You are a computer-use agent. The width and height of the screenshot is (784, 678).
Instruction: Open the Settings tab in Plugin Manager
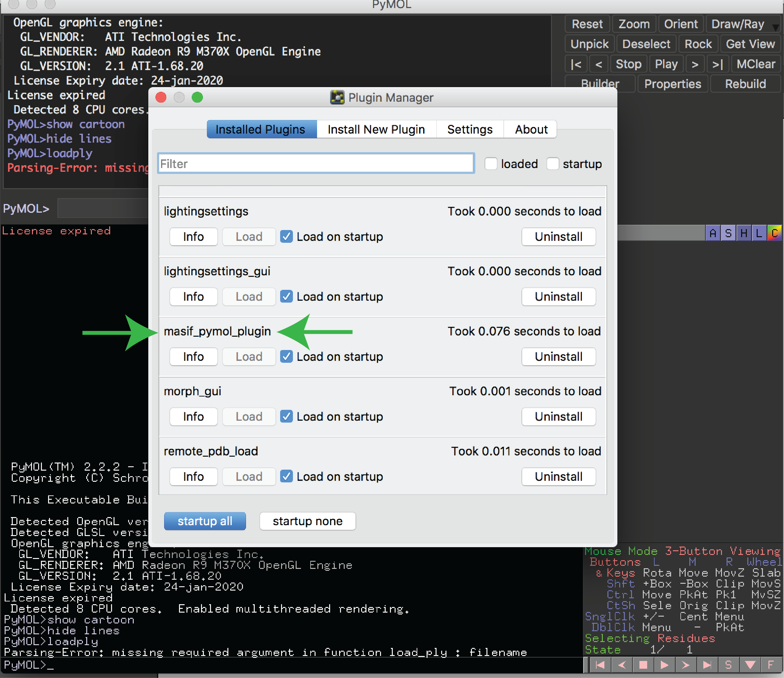pos(470,129)
